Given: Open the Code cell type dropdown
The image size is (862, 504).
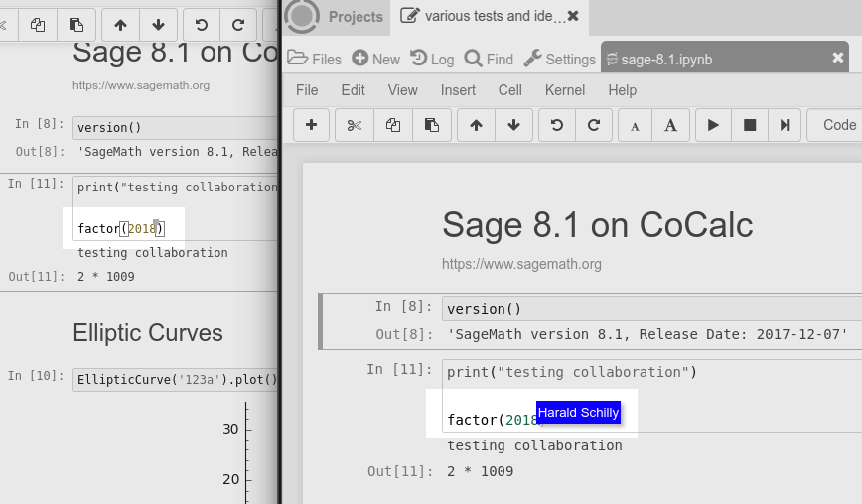Looking at the screenshot, I should pos(838,125).
